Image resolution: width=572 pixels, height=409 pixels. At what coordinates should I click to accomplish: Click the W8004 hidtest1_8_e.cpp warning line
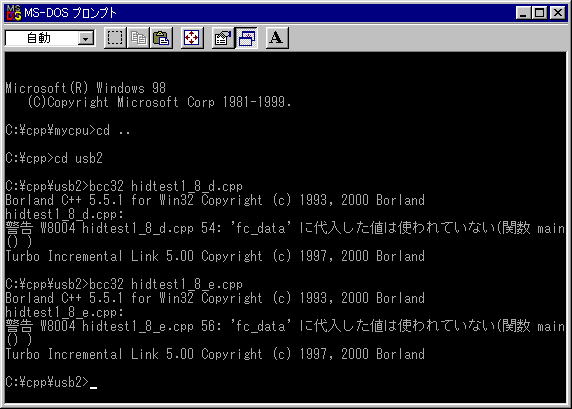click(285, 326)
